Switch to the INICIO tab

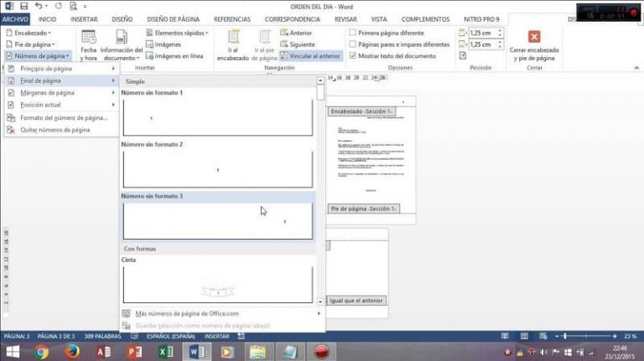pyautogui.click(x=47, y=19)
